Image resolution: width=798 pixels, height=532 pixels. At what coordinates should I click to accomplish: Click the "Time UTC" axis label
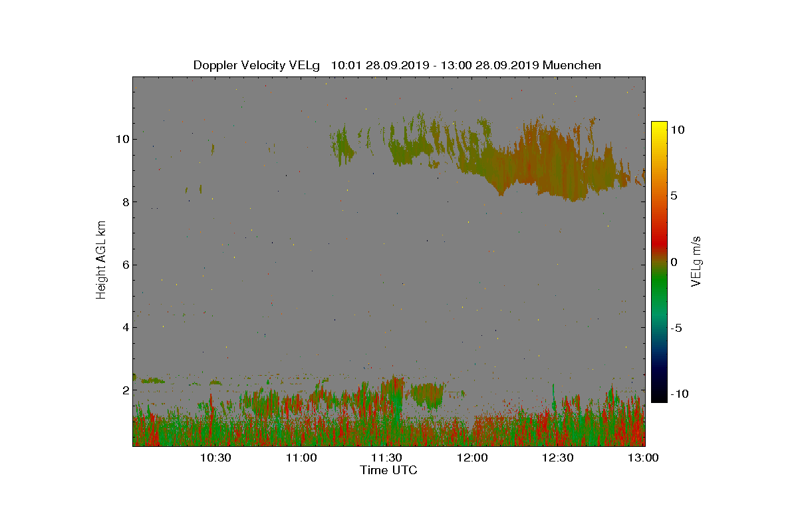tap(389, 470)
